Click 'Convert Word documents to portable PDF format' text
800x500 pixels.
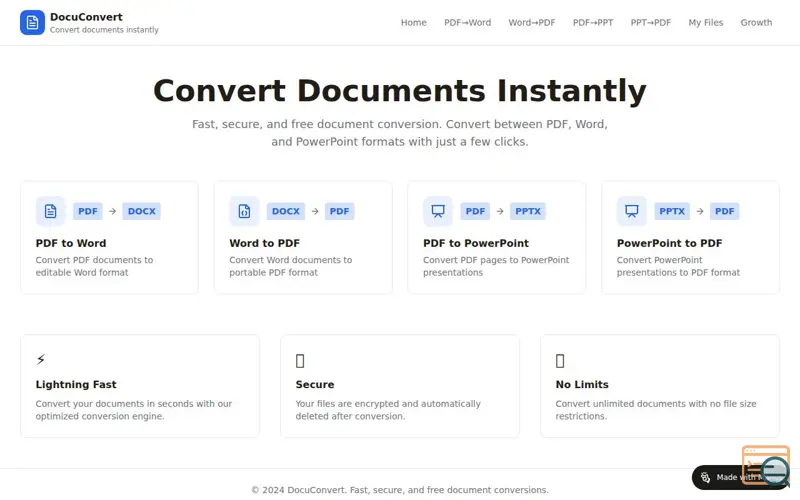pos(291,266)
